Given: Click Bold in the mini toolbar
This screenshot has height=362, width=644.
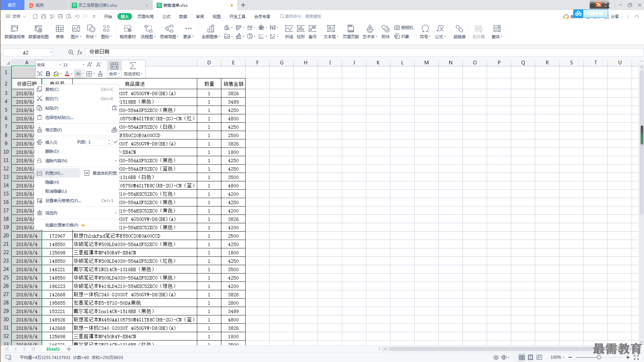Looking at the screenshot, I should 48,74.
